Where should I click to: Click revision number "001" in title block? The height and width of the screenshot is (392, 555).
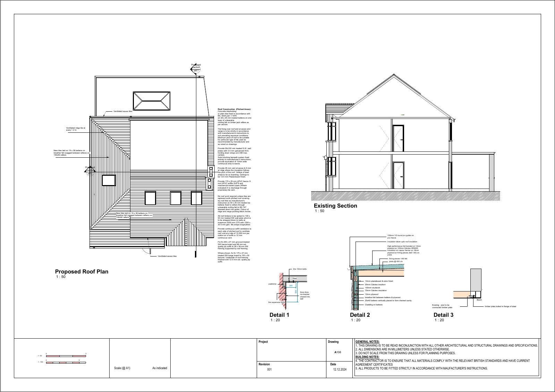point(269,369)
